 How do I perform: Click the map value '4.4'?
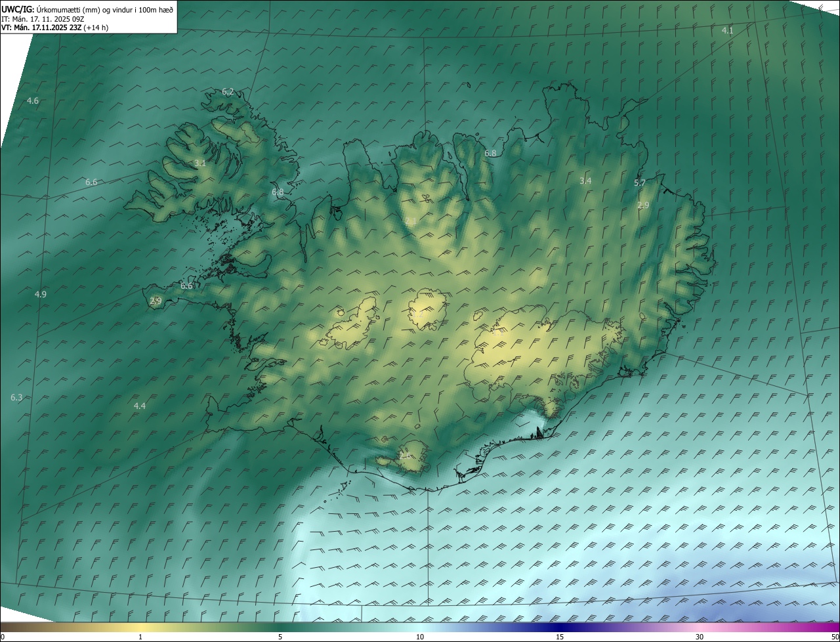pos(139,406)
